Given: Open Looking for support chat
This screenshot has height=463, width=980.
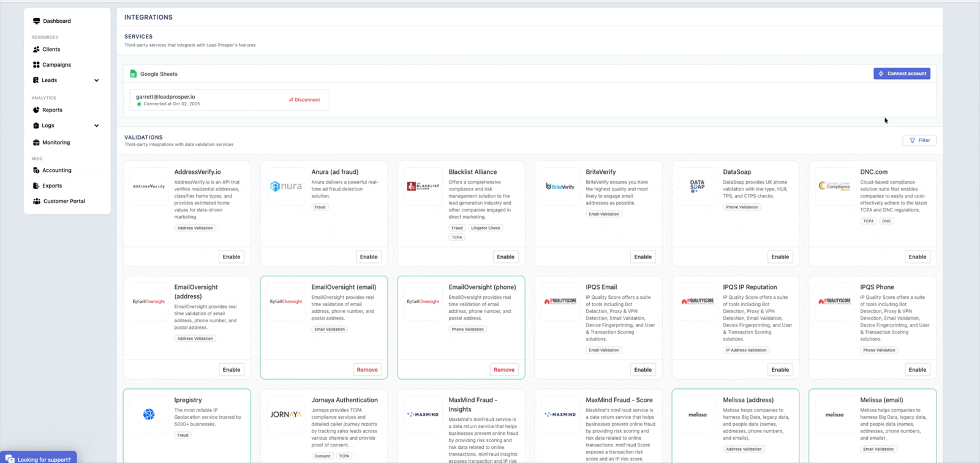Looking at the screenshot, I should pyautogui.click(x=39, y=458).
